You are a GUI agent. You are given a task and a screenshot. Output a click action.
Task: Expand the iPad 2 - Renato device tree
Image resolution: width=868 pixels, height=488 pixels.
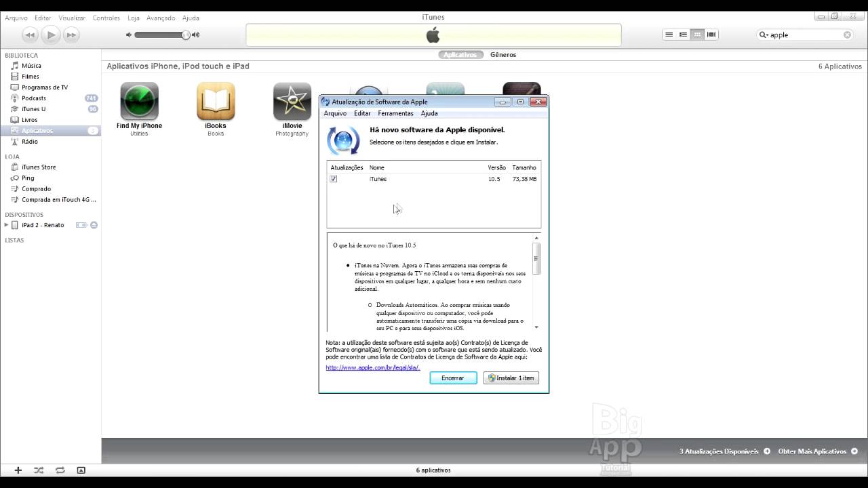pyautogui.click(x=6, y=225)
